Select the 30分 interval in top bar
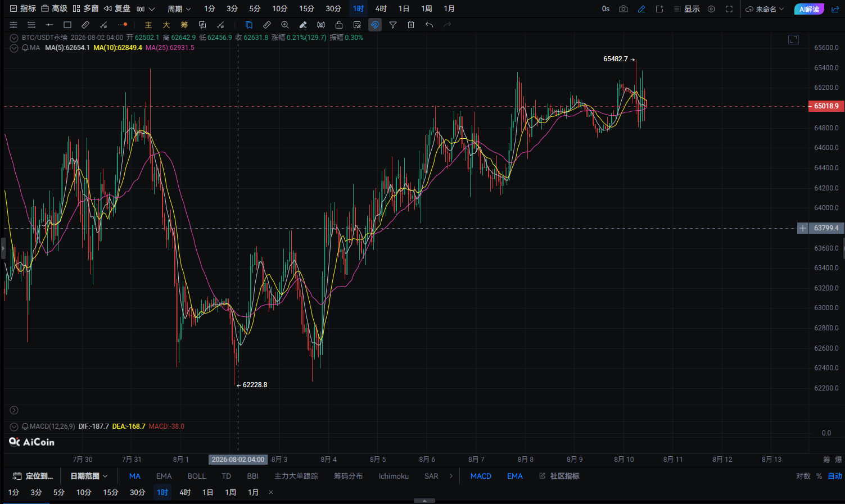 click(x=333, y=9)
